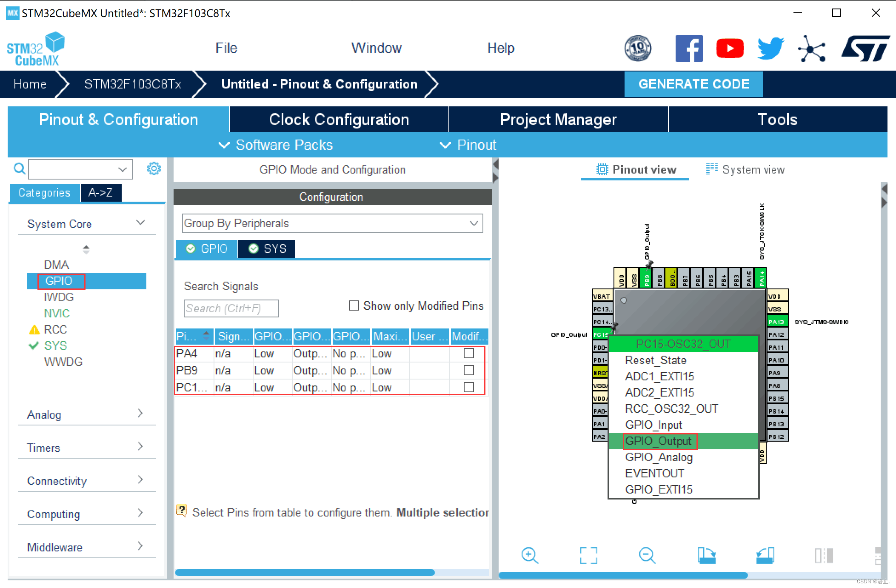896x588 pixels.
Task: Open the Facebook icon link
Action: (689, 48)
